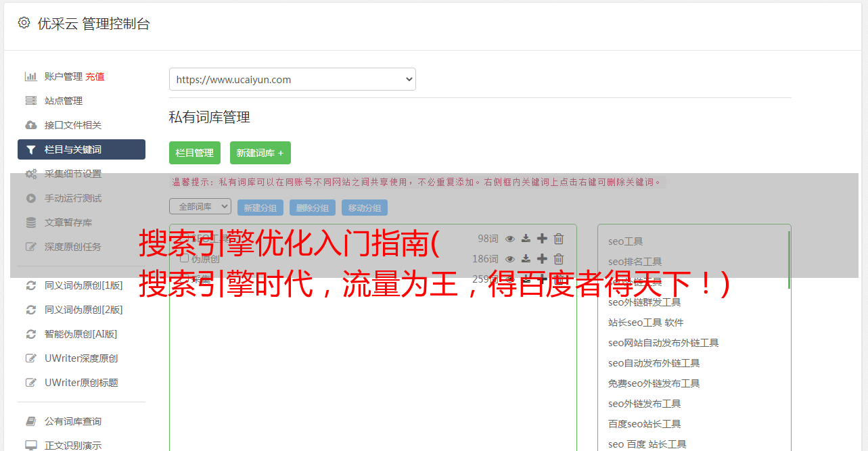
Task: Click the edit icon for 深度原创任务
Action: tap(31, 247)
